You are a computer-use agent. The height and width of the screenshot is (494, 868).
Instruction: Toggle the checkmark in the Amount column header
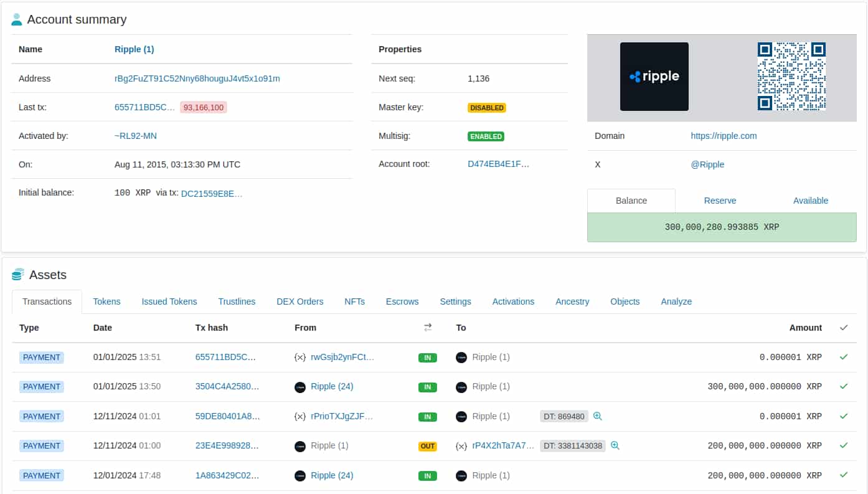point(844,327)
